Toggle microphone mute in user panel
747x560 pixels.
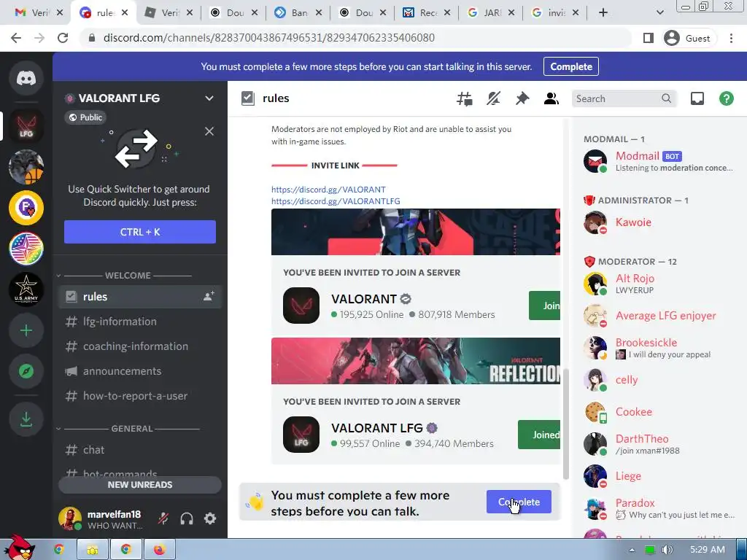(x=163, y=518)
